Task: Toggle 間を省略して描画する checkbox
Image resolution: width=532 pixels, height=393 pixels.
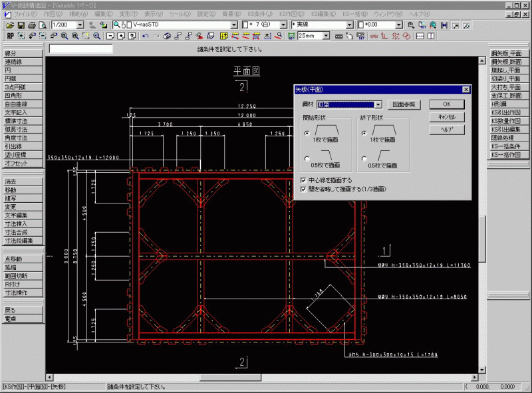Action: [x=303, y=189]
